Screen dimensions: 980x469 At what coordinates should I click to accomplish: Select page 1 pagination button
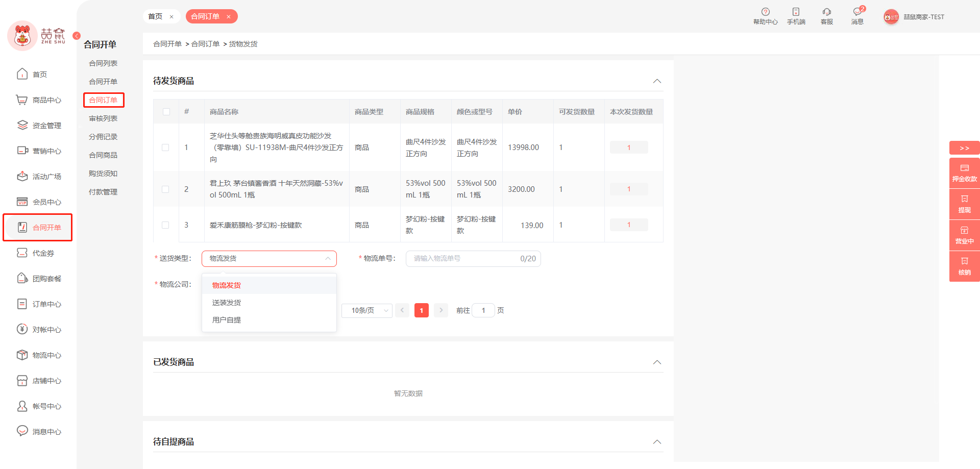pyautogui.click(x=422, y=310)
